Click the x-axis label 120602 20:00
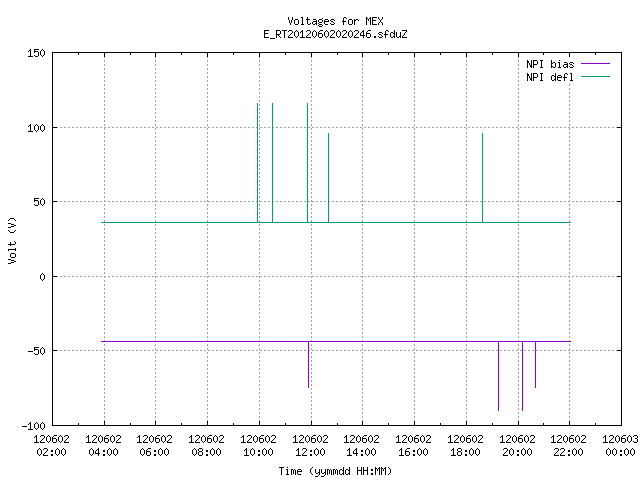The height and width of the screenshot is (480, 640). (x=517, y=446)
